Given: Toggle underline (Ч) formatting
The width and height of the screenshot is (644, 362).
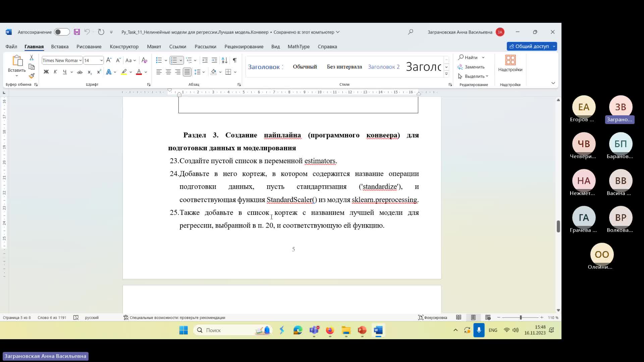Looking at the screenshot, I should [65, 72].
